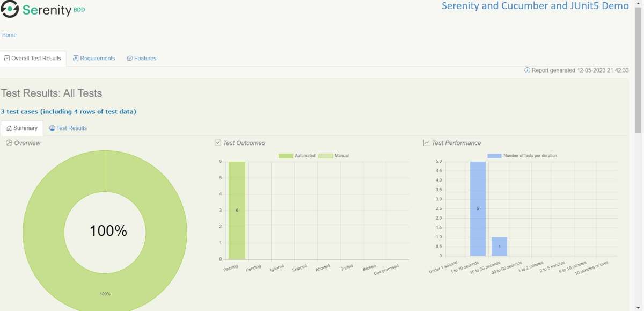
Task: Click the Test Performance line-chart icon
Action: (426, 143)
